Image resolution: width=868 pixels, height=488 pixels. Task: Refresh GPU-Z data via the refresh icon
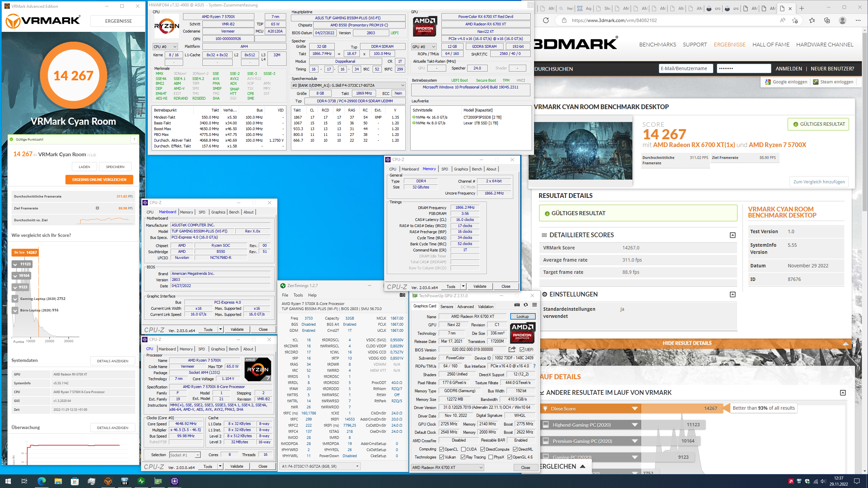526,305
